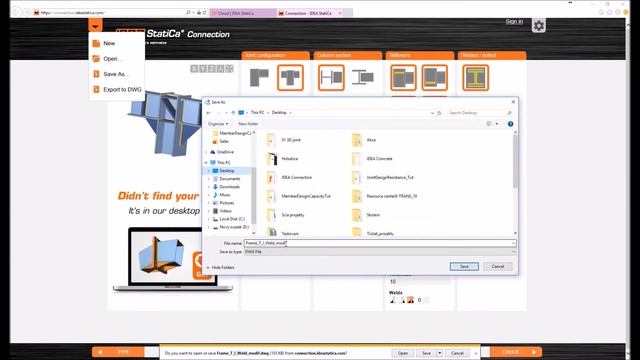Open the File name history dropdown arrow
The image size is (640, 360).
513,243
